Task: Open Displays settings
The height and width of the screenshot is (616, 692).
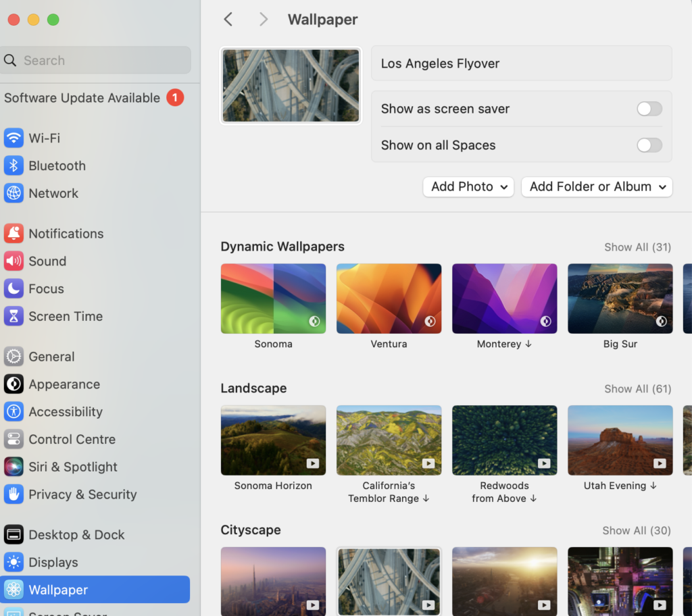Action: click(53, 562)
